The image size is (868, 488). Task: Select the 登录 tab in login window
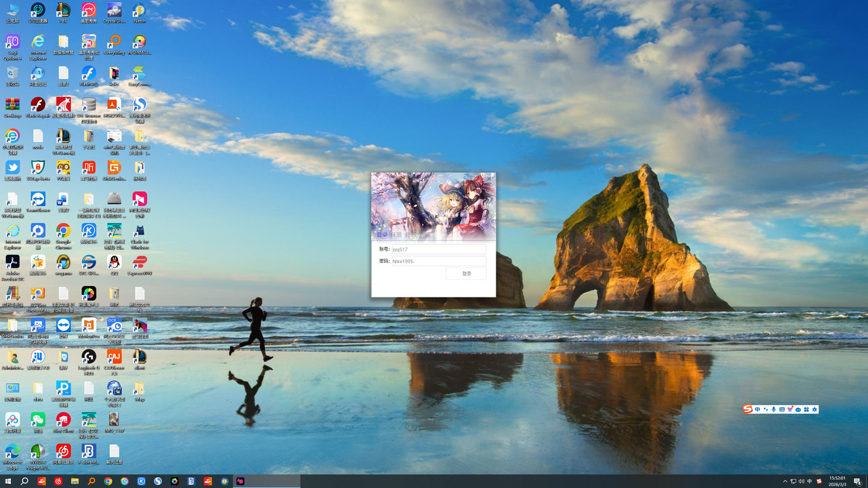382,235
